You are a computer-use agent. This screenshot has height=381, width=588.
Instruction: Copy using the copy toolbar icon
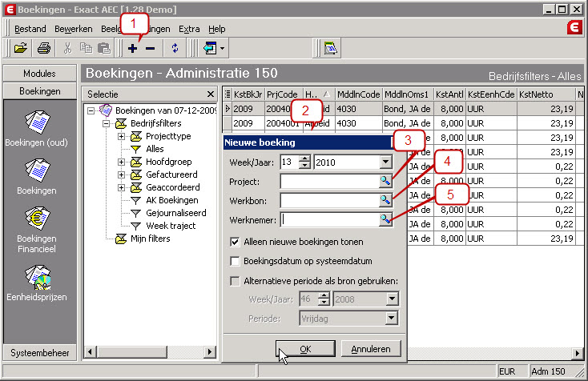click(86, 48)
